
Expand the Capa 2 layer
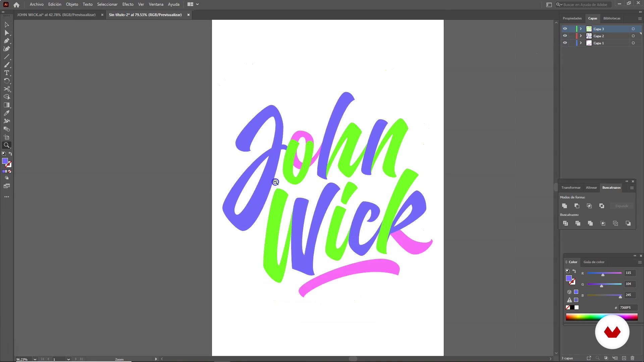click(x=581, y=36)
